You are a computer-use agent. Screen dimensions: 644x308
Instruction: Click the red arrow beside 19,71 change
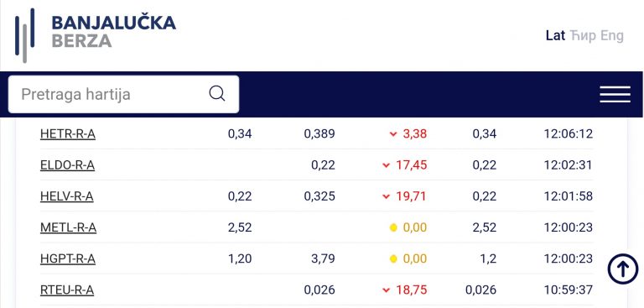pos(386,196)
